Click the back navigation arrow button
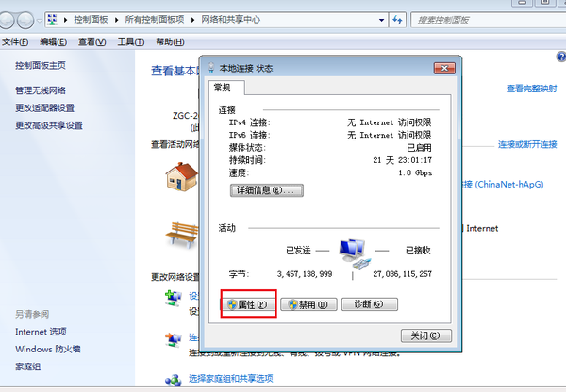Viewport: 566px width, 392px height. tap(7, 20)
